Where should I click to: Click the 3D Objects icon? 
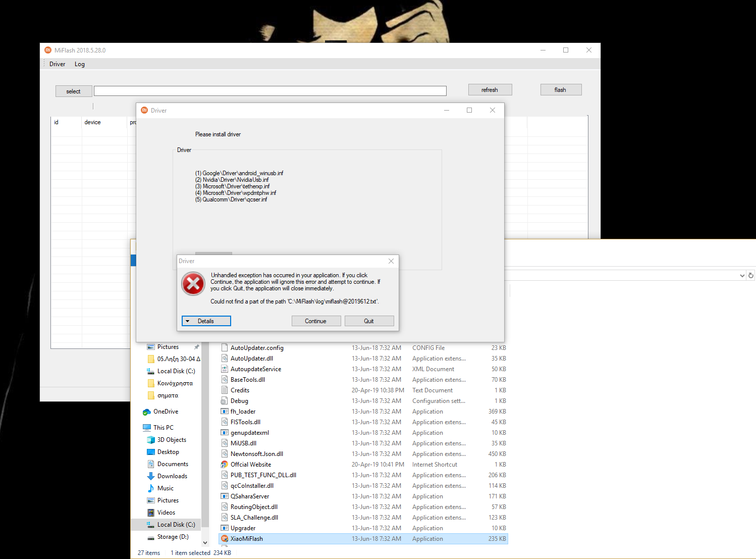tap(150, 440)
